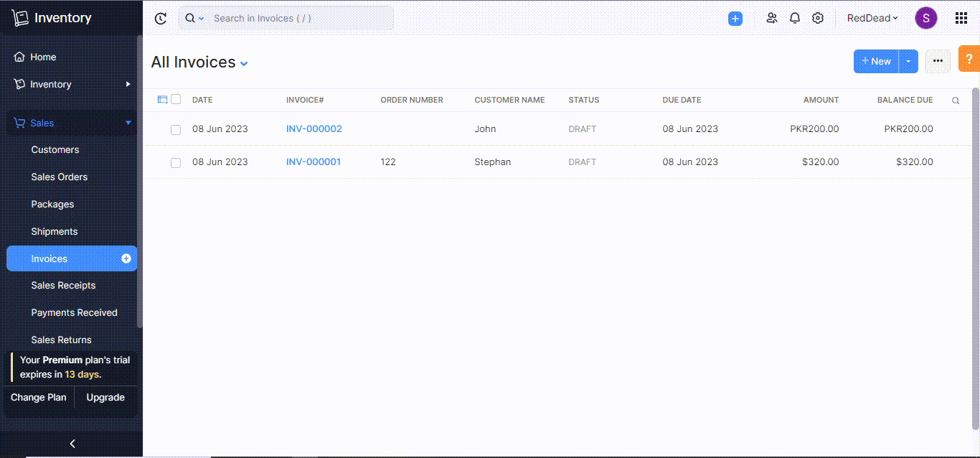Open Shipments from the sidebar
Screen dimensions: 980x458
coord(54,231)
